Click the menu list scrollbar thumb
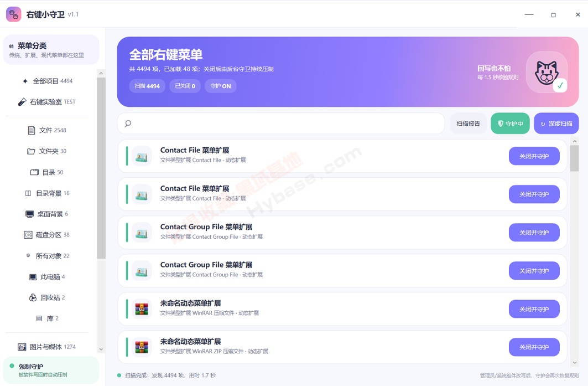Screen dimensions: 588x386 click(x=575, y=158)
